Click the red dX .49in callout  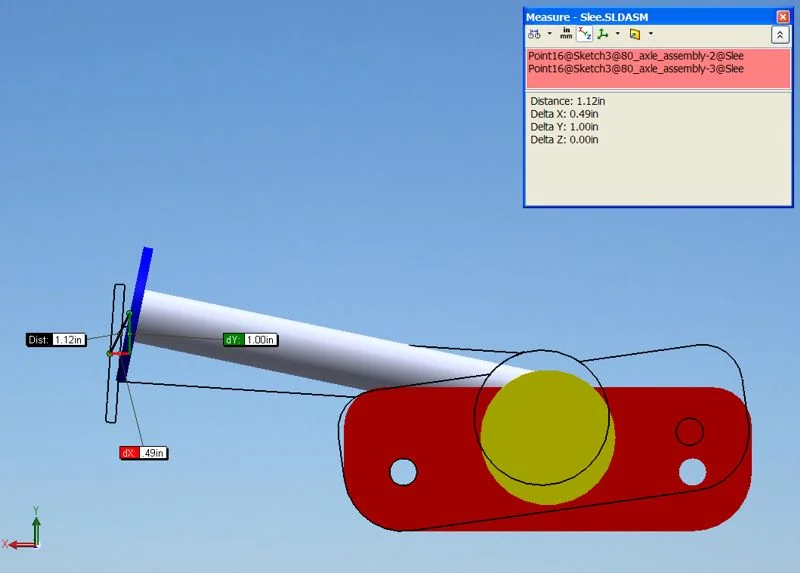click(143, 453)
